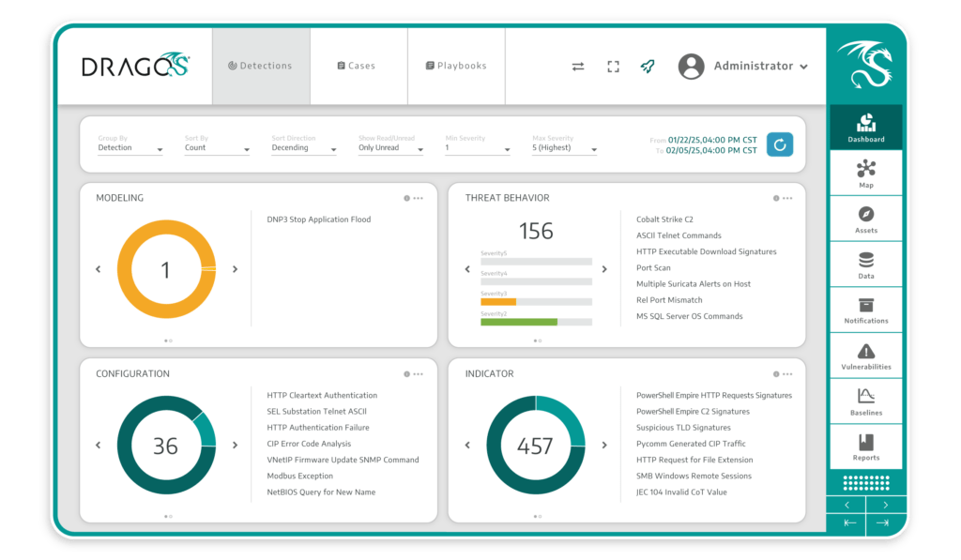Click the app grid dots icon
This screenshot has height=560, width=961.
click(x=866, y=483)
